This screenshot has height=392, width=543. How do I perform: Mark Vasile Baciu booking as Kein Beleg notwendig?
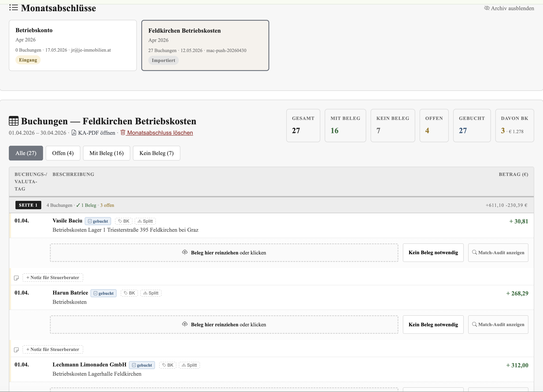pyautogui.click(x=433, y=253)
